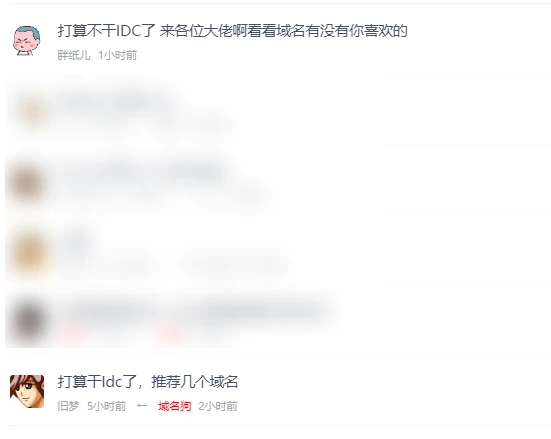
Task: Visit the 胖纸儿 username profile
Action: pyautogui.click(x=74, y=55)
